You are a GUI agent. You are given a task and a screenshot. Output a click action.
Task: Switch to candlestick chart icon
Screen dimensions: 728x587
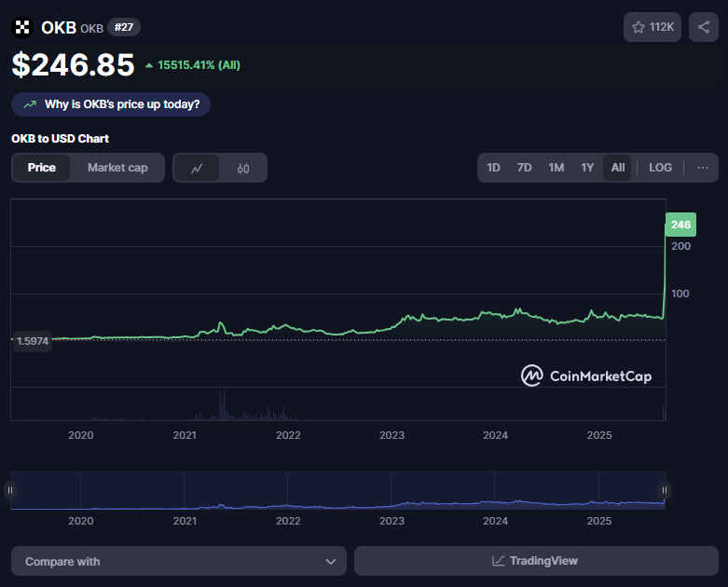pyautogui.click(x=242, y=168)
